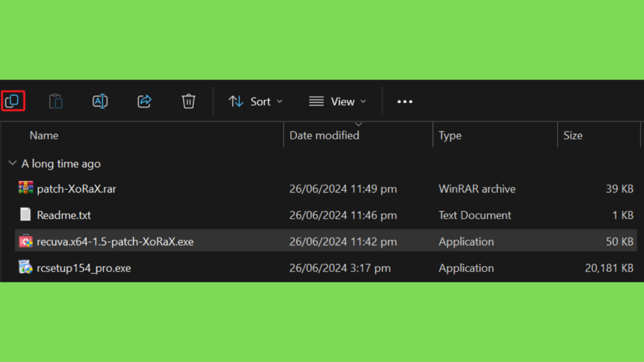
Task: Open the three-dot See more menu
Action: pyautogui.click(x=404, y=101)
